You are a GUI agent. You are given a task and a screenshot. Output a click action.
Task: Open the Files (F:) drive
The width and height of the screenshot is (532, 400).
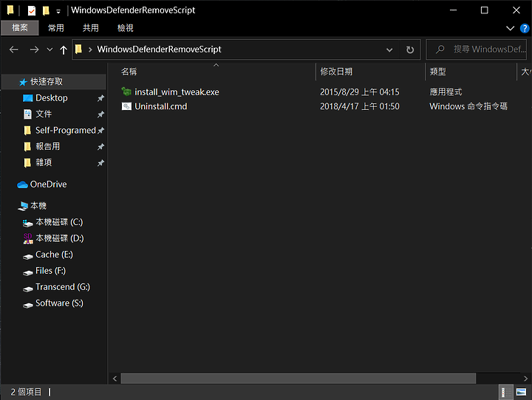(50, 271)
